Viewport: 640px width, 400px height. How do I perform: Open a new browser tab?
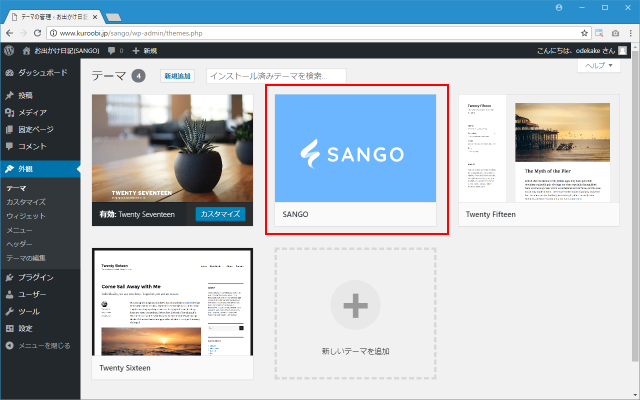click(x=113, y=17)
